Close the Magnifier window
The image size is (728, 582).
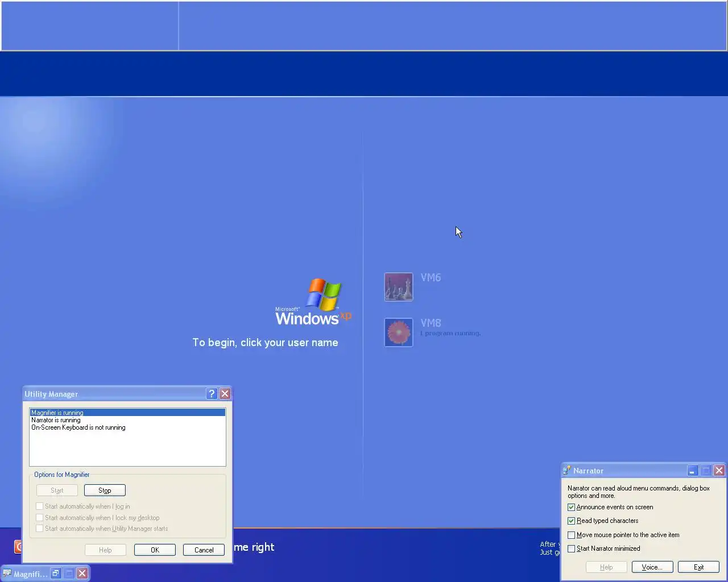pyautogui.click(x=82, y=573)
